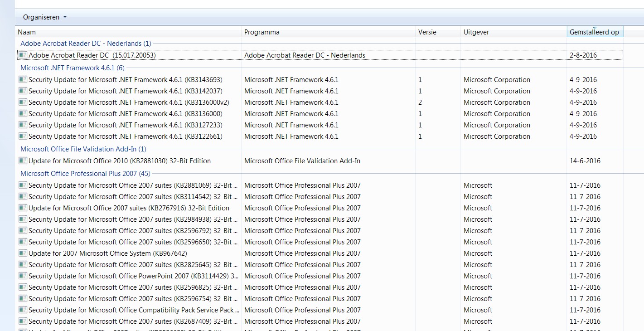Click icon beside Update for 2007 Microsoft Office System

[x=23, y=253]
